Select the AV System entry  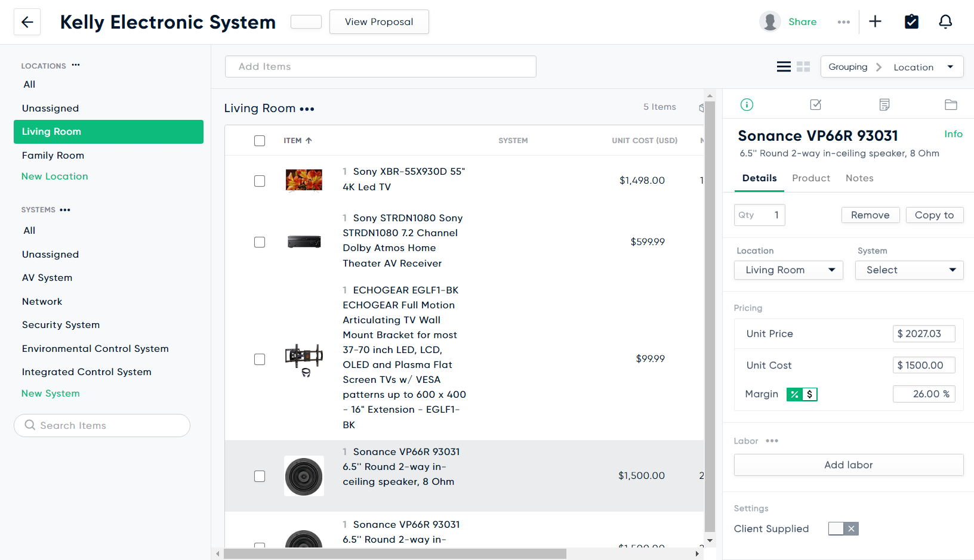tap(47, 278)
